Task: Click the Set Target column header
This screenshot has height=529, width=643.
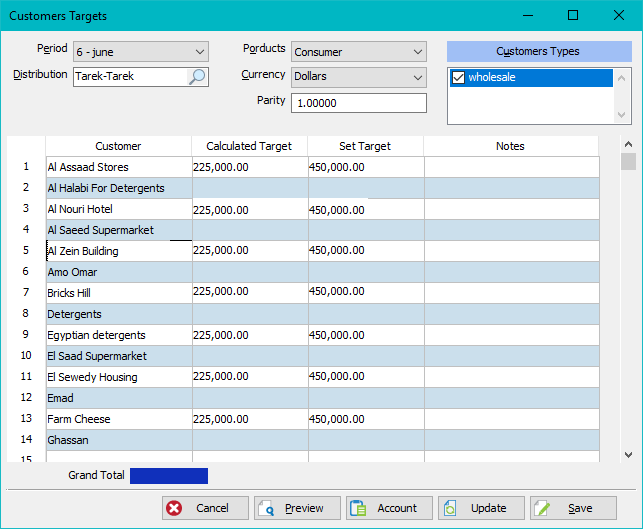Action: point(365,146)
